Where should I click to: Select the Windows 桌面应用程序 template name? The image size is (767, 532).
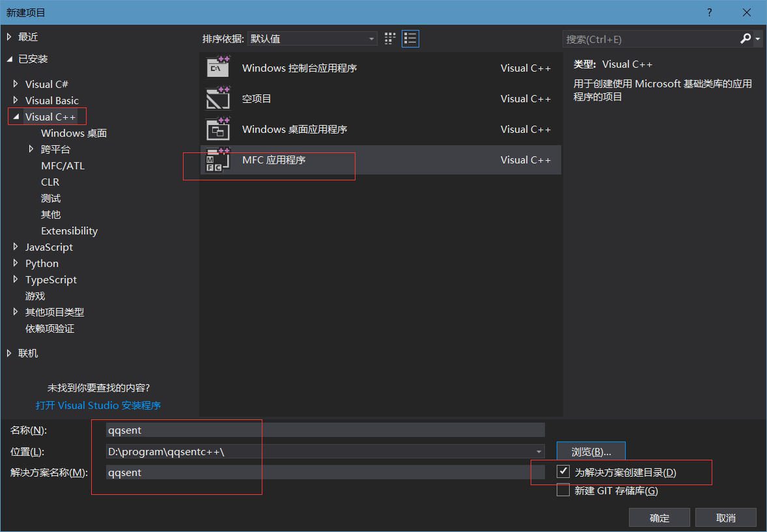294,129
